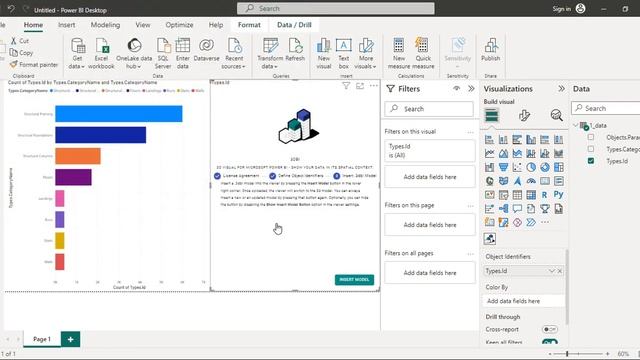Image resolution: width=640 pixels, height=360 pixels.
Task: Select the 3DBI custom visual icon
Action: [490, 239]
